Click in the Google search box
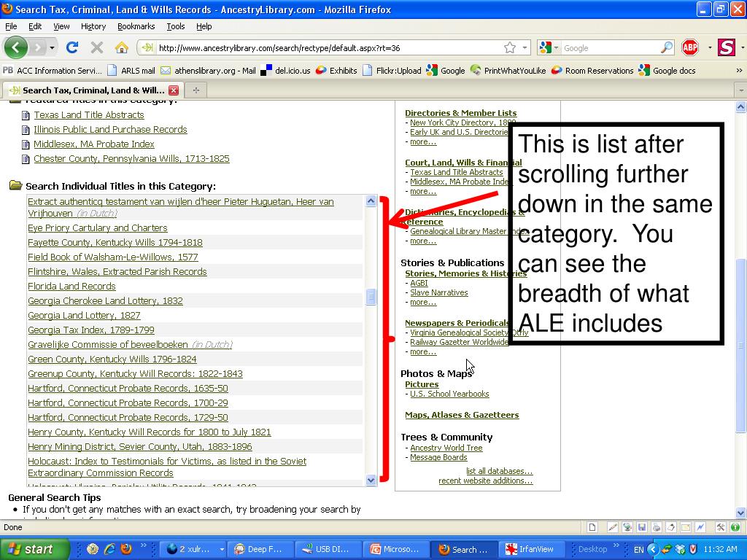 (611, 47)
